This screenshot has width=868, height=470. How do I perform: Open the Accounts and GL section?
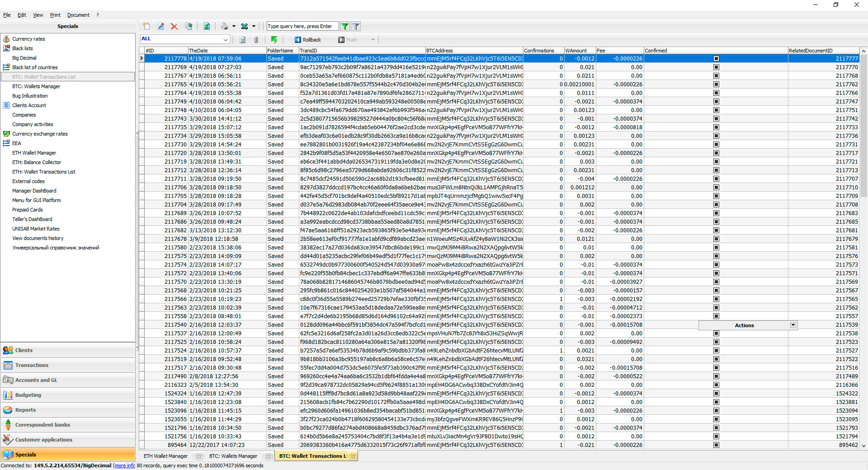pos(68,380)
